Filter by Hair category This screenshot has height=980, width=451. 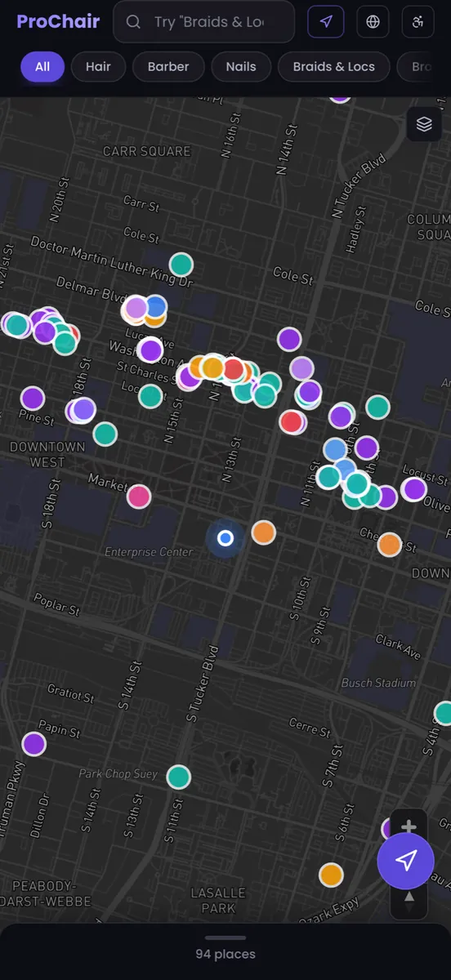[98, 67]
